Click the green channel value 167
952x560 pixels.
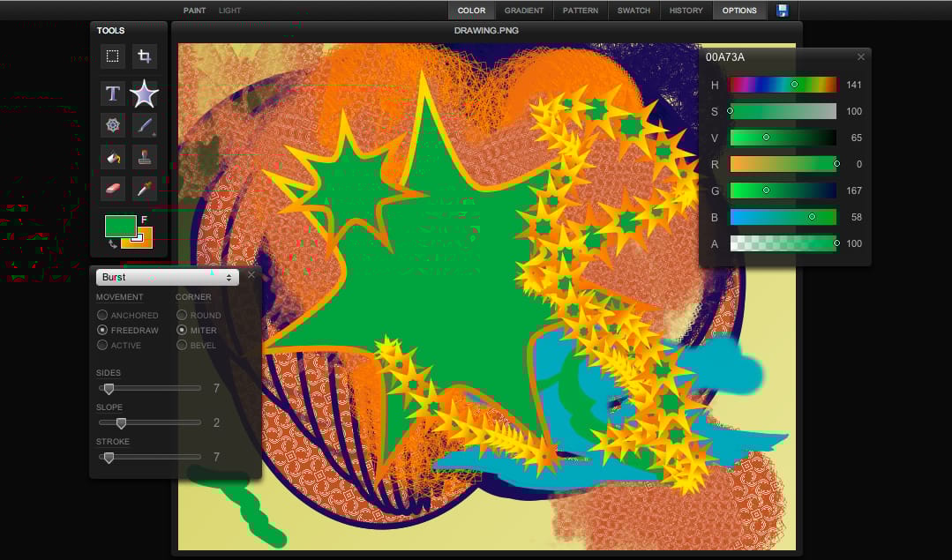(854, 190)
